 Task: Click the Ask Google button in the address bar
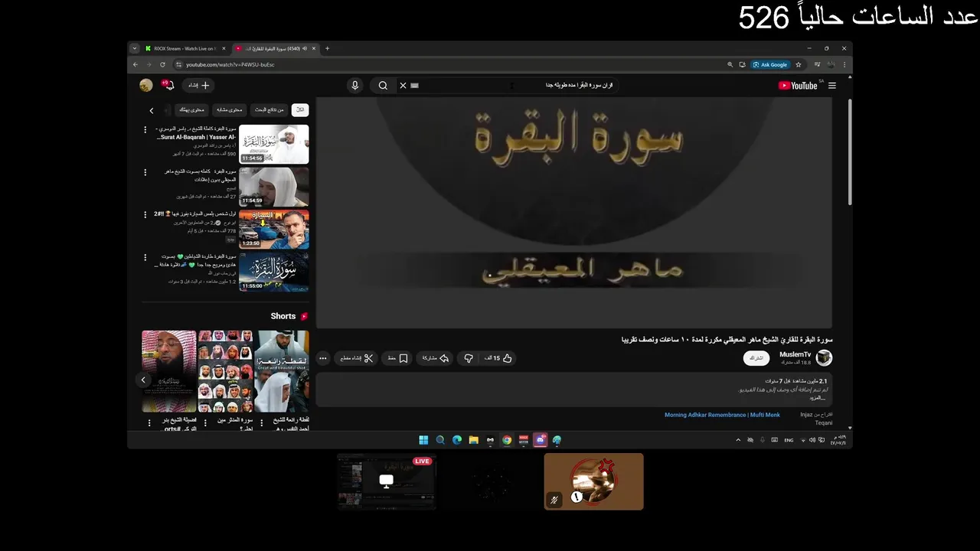(770, 64)
